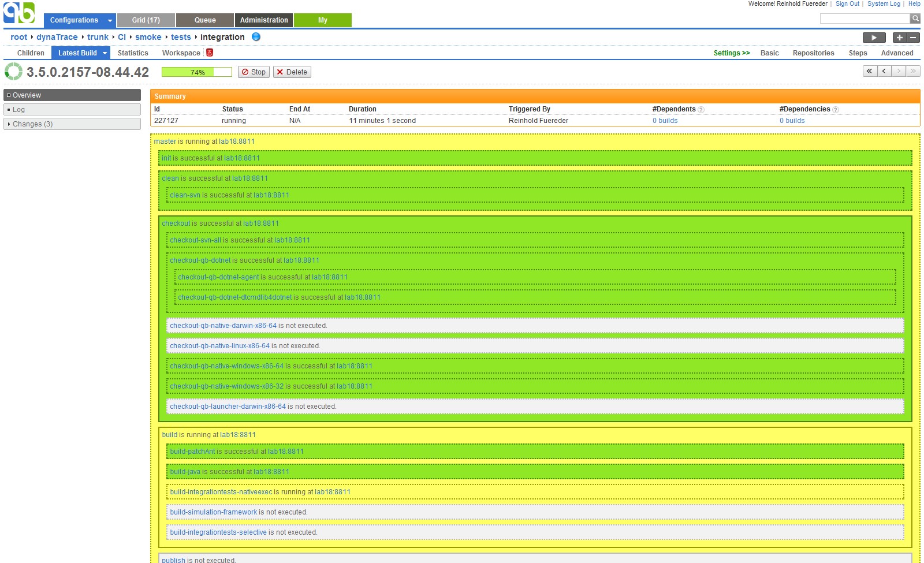This screenshot has height=563, width=924.
Task: Open the Configurations dropdown arrow
Action: pyautogui.click(x=110, y=21)
